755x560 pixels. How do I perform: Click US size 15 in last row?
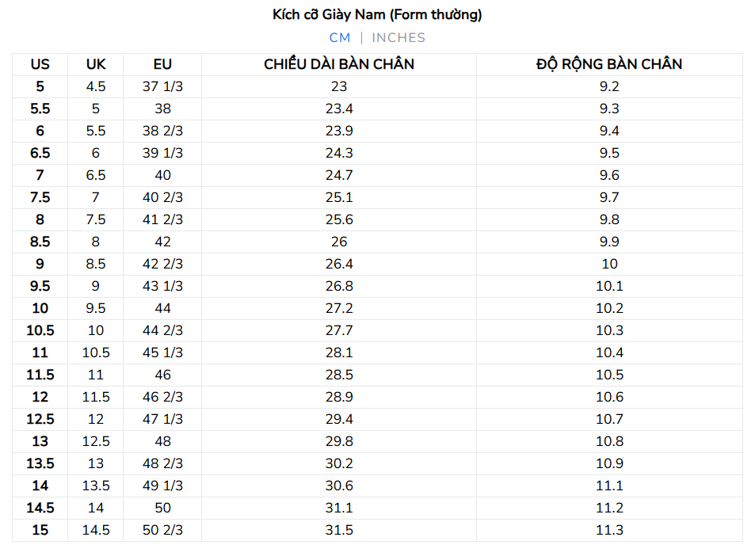(40, 530)
